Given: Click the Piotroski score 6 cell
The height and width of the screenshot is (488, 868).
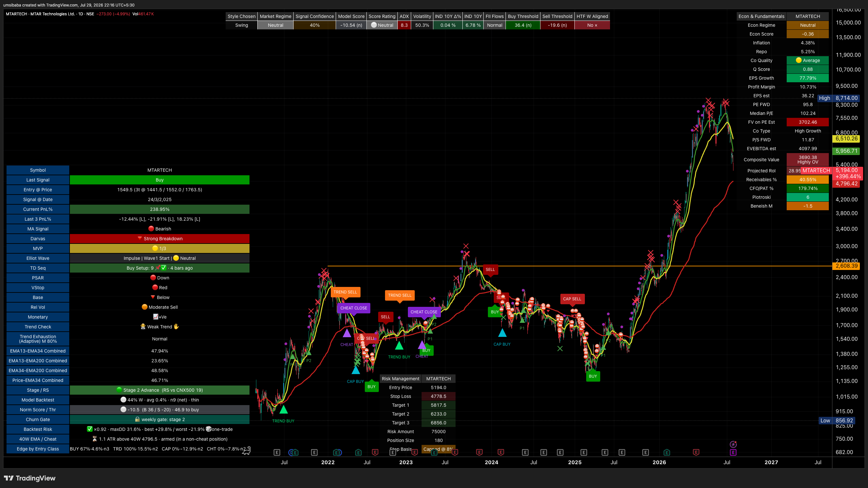Looking at the screenshot, I should pos(808,197).
